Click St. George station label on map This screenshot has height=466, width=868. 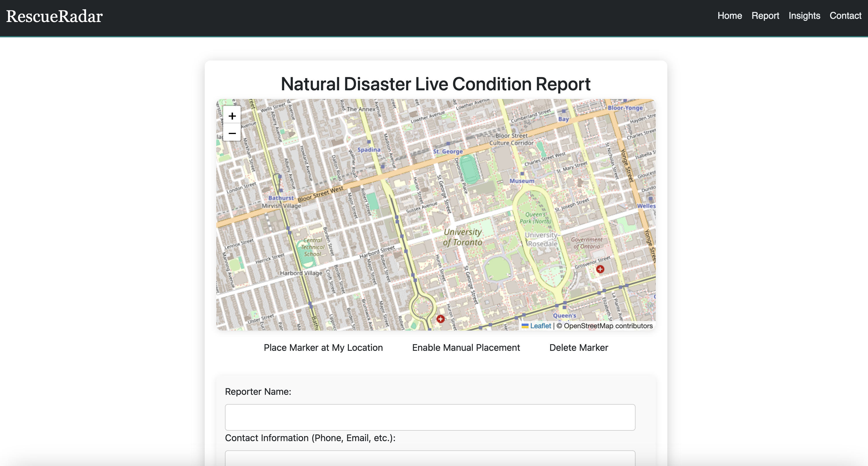pyautogui.click(x=448, y=151)
